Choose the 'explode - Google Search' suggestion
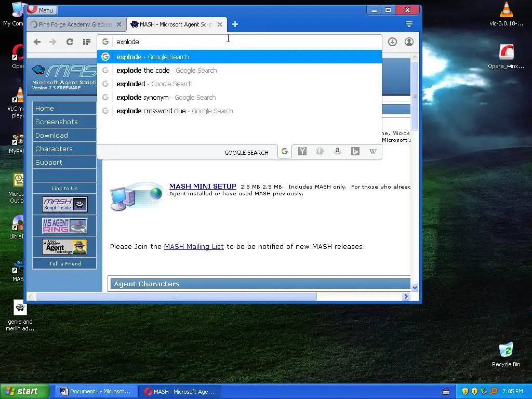The image size is (532, 399). click(x=239, y=57)
